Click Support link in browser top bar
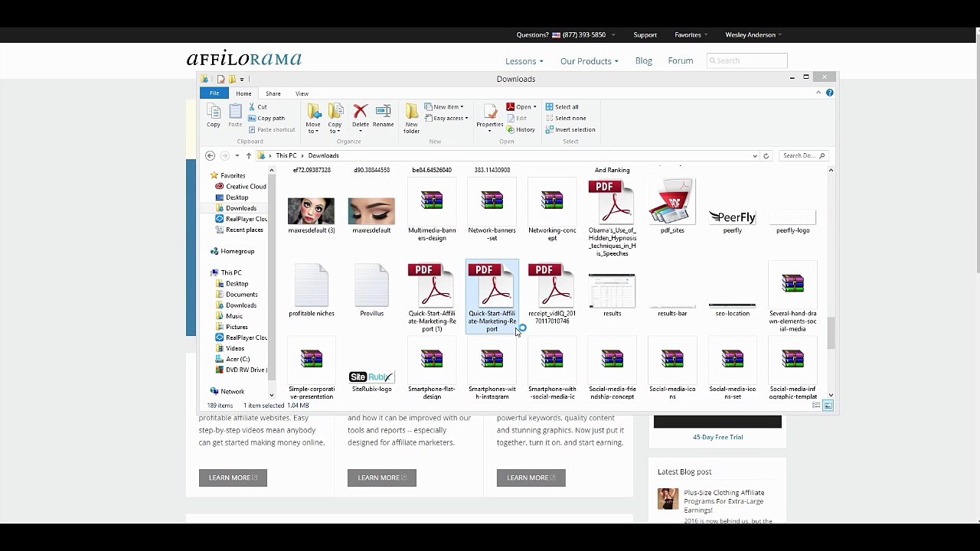Screen dimensions: 980x551 tap(645, 34)
